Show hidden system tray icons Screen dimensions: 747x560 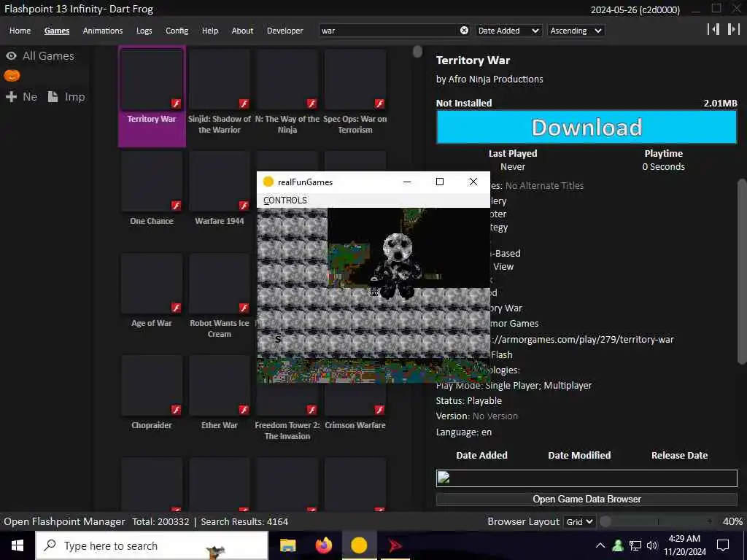coord(600,545)
